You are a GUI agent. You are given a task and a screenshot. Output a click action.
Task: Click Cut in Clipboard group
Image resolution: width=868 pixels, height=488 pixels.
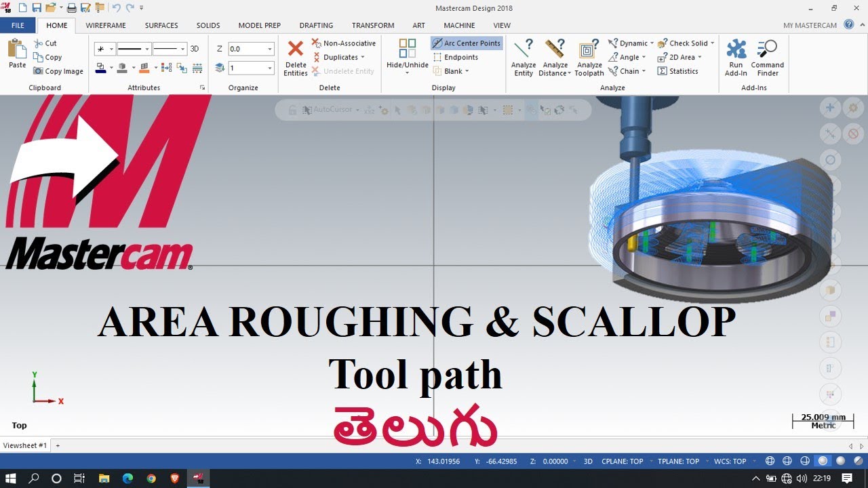[x=45, y=43]
